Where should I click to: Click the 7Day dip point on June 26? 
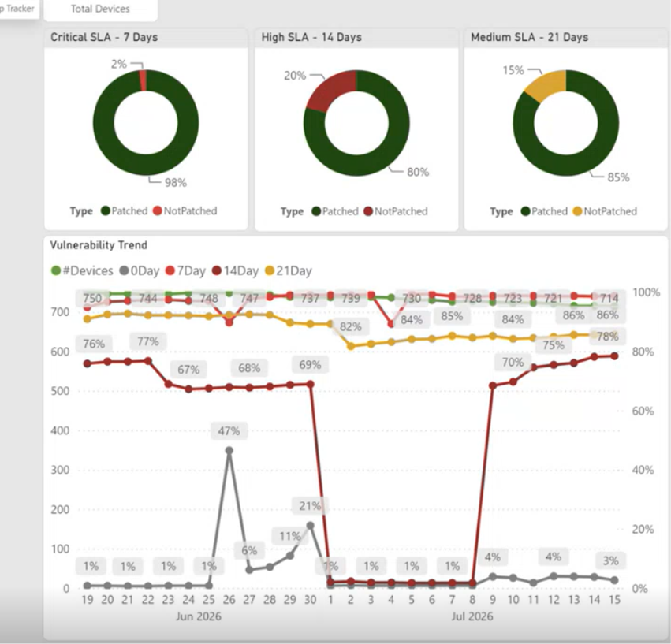click(x=229, y=322)
